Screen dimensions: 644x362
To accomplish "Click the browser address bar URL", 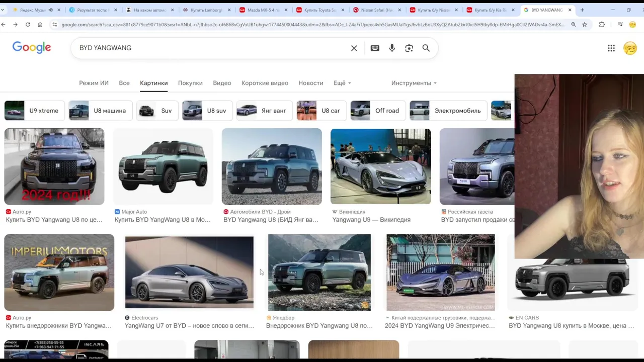I will coord(312,24).
